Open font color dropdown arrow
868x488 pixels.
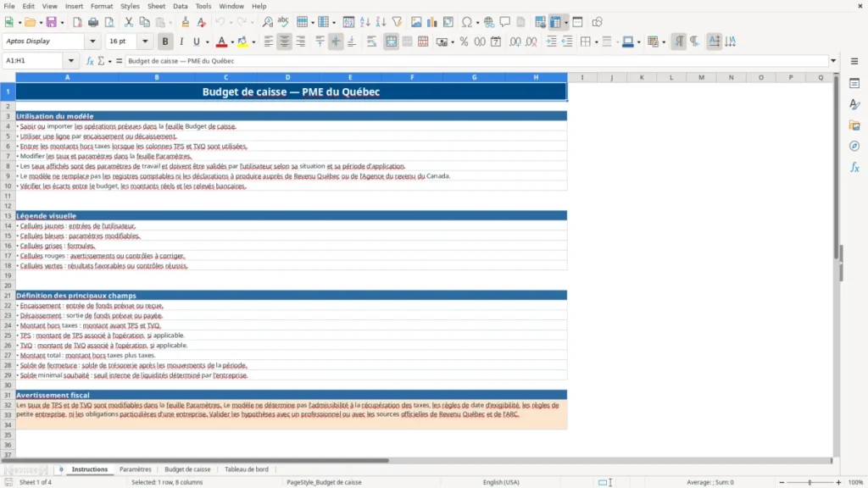pyautogui.click(x=232, y=42)
